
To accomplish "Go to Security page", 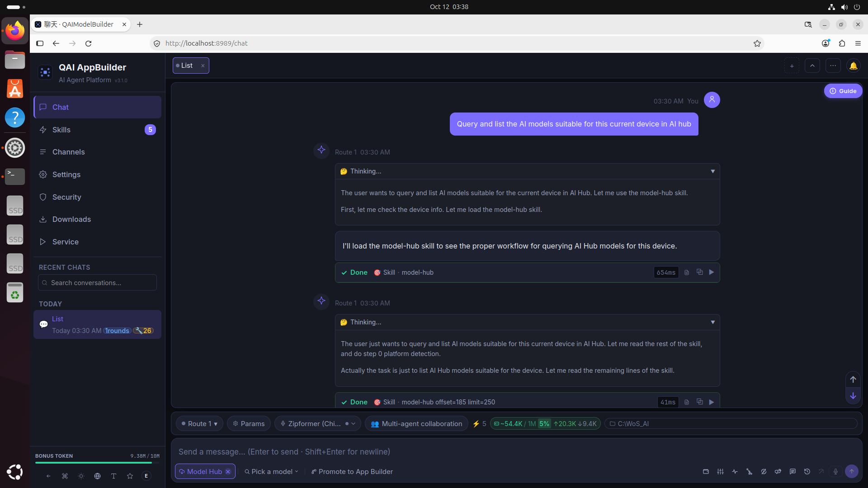I will click(x=97, y=197).
